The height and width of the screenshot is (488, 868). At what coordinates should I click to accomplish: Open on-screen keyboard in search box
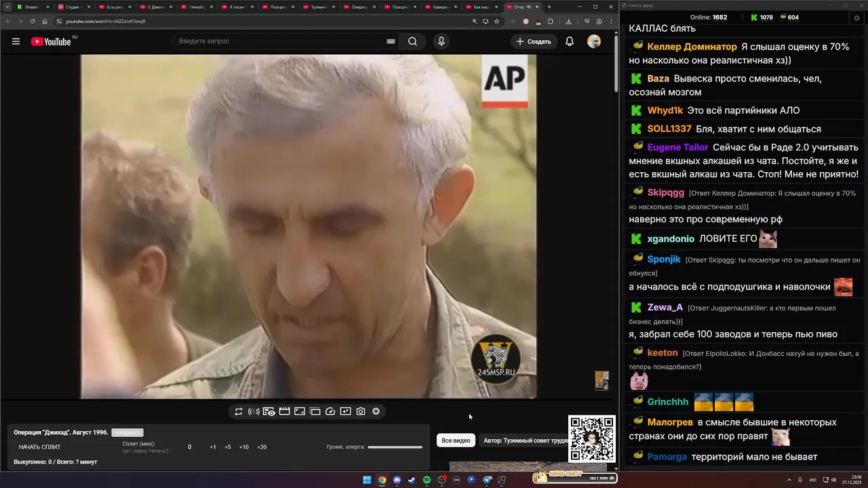click(391, 41)
